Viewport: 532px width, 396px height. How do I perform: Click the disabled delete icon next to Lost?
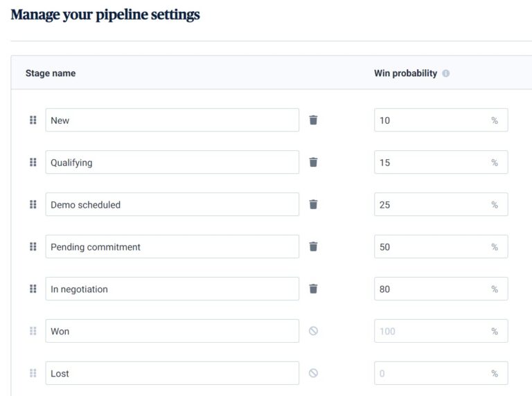313,373
